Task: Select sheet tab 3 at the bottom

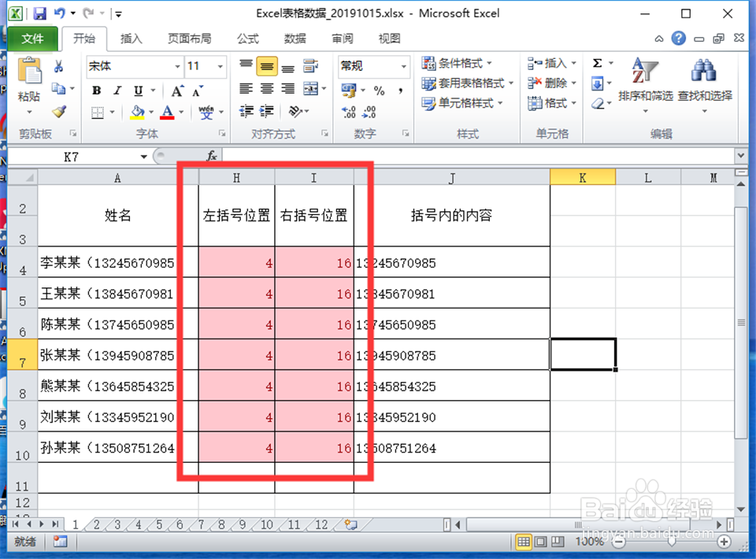Action: (117, 524)
